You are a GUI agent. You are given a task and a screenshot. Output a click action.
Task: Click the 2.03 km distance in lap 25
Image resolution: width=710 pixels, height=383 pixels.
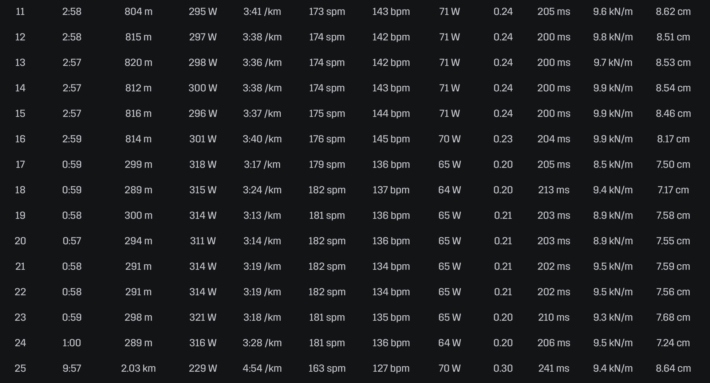pyautogui.click(x=138, y=369)
